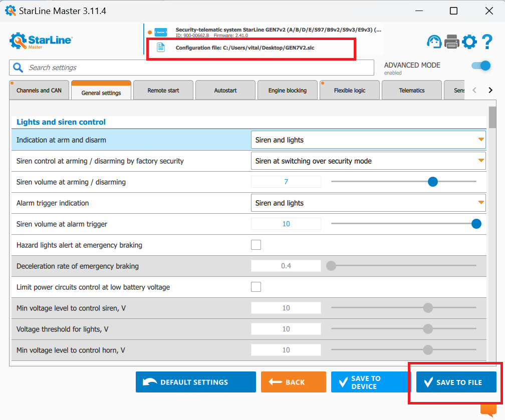Switch to Flexible logic tab
The height and width of the screenshot is (420, 505).
350,90
